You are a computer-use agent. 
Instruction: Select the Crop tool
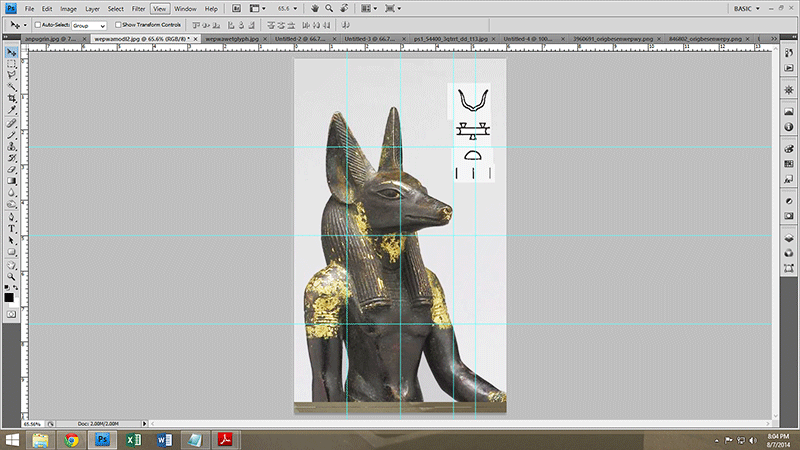point(11,99)
